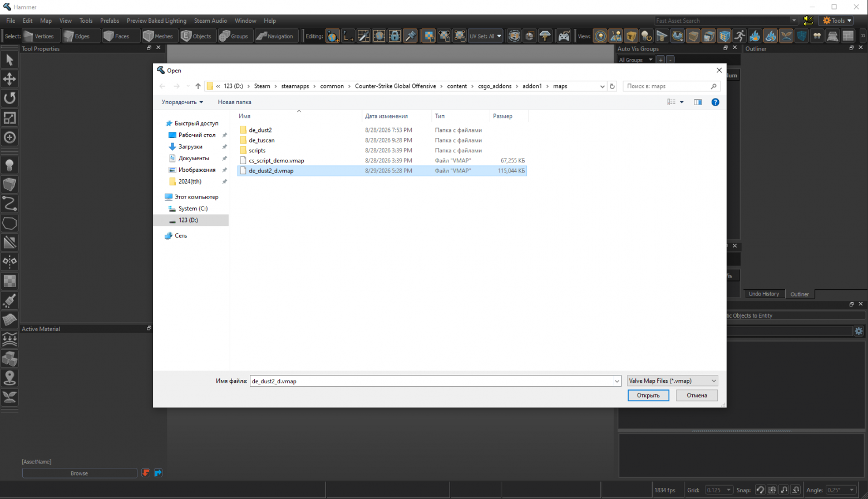Open the Prefabs menu
The image size is (868, 499).
pos(110,21)
